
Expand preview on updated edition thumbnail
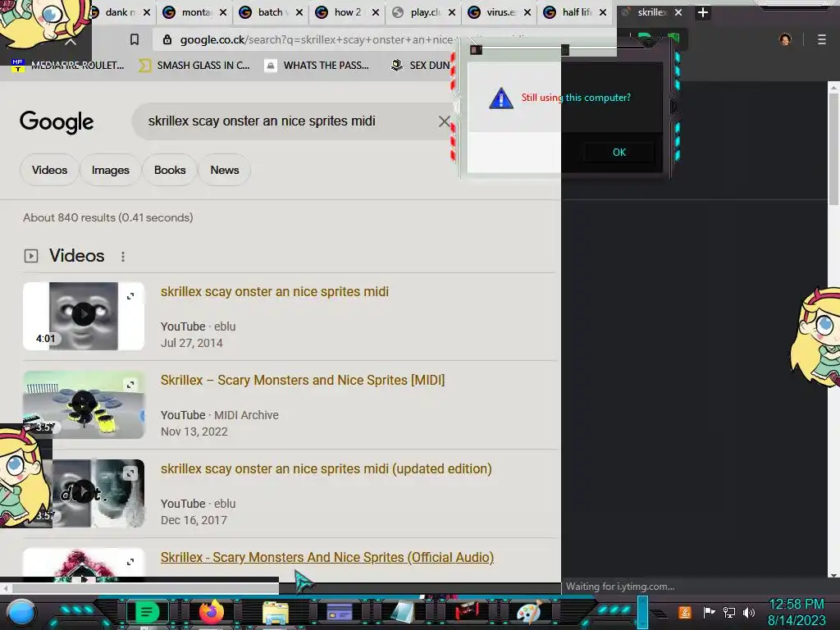tap(130, 473)
